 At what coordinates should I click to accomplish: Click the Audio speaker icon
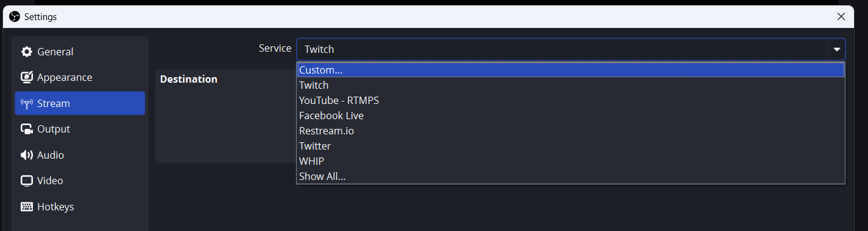click(x=27, y=155)
